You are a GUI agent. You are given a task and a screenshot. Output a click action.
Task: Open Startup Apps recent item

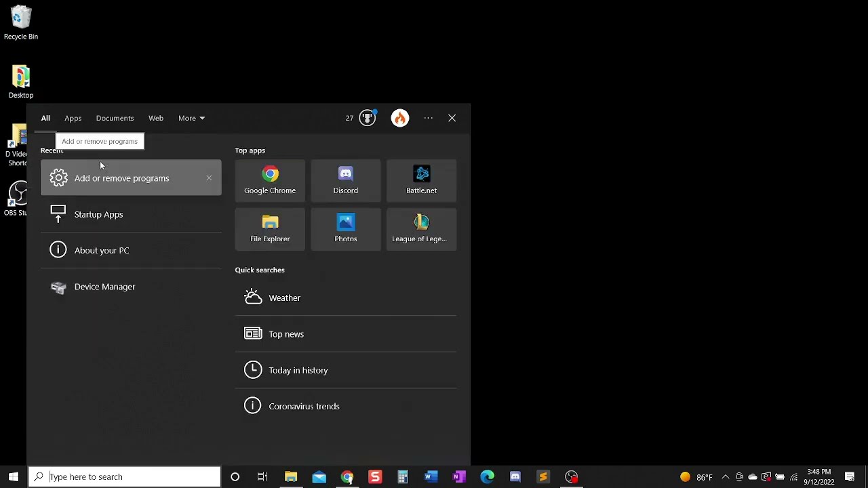pyautogui.click(x=131, y=214)
